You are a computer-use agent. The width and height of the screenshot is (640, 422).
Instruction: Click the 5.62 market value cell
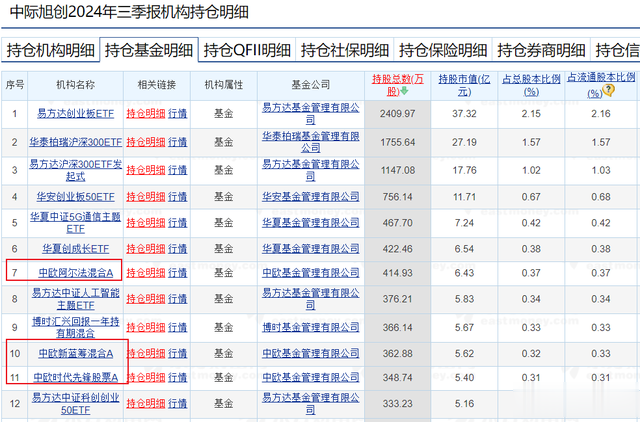click(464, 353)
